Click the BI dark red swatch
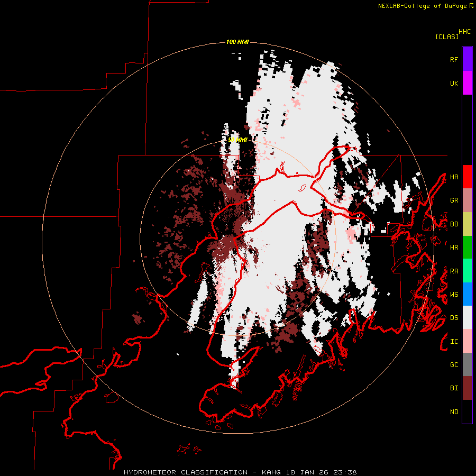The image size is (476, 476). pyautogui.click(x=467, y=388)
